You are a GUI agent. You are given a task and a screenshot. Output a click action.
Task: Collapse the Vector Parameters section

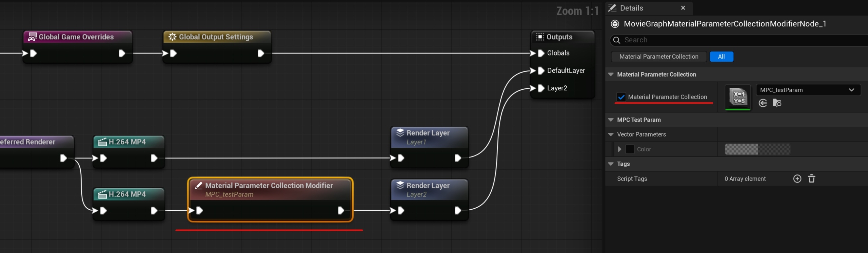point(611,134)
